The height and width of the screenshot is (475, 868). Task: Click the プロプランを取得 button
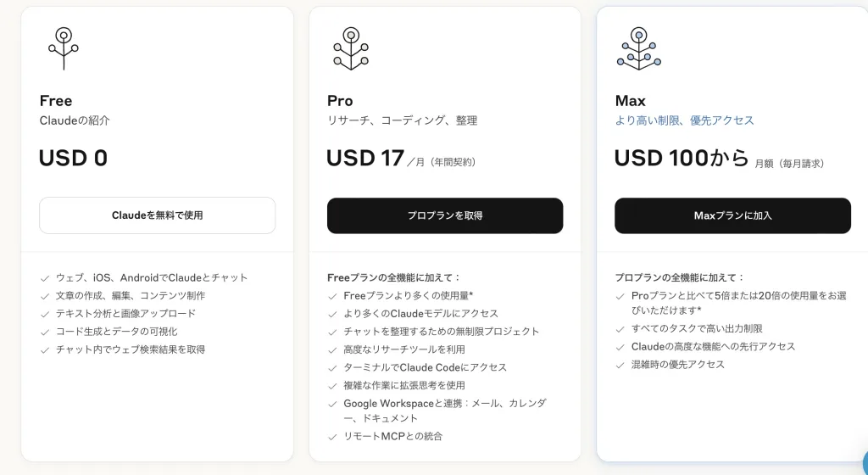click(x=445, y=215)
